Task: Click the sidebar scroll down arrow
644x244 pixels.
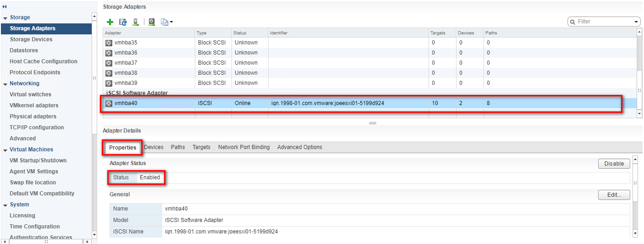Action: pyautogui.click(x=94, y=235)
